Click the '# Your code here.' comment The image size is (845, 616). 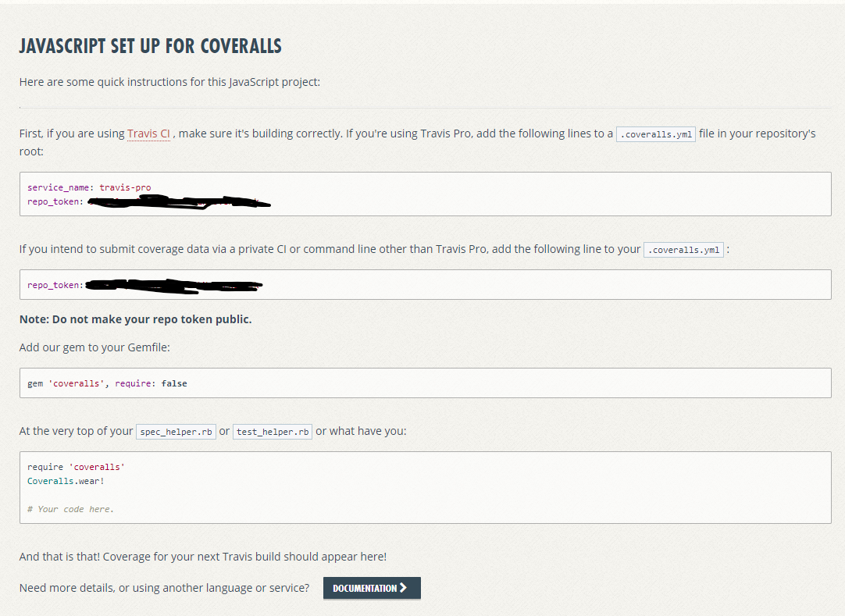click(70, 509)
